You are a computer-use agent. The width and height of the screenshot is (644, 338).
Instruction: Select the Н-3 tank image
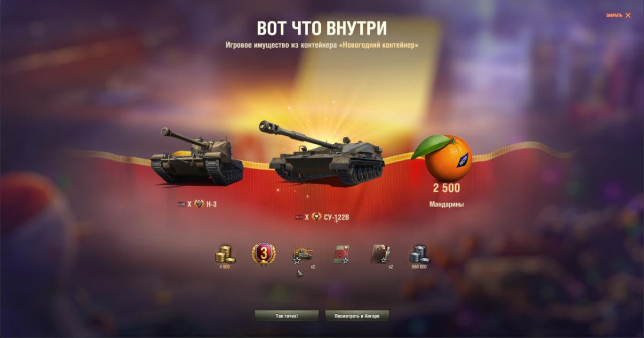point(197,155)
